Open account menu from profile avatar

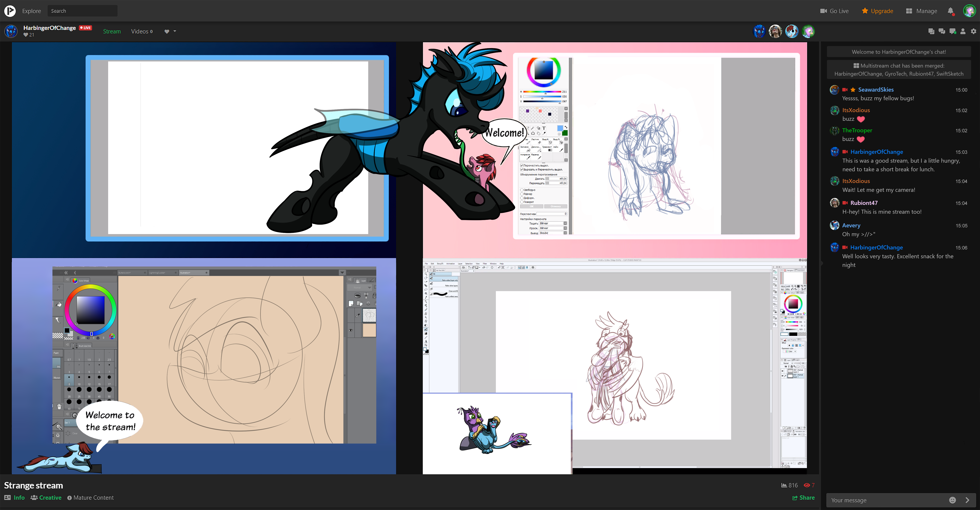pyautogui.click(x=969, y=11)
